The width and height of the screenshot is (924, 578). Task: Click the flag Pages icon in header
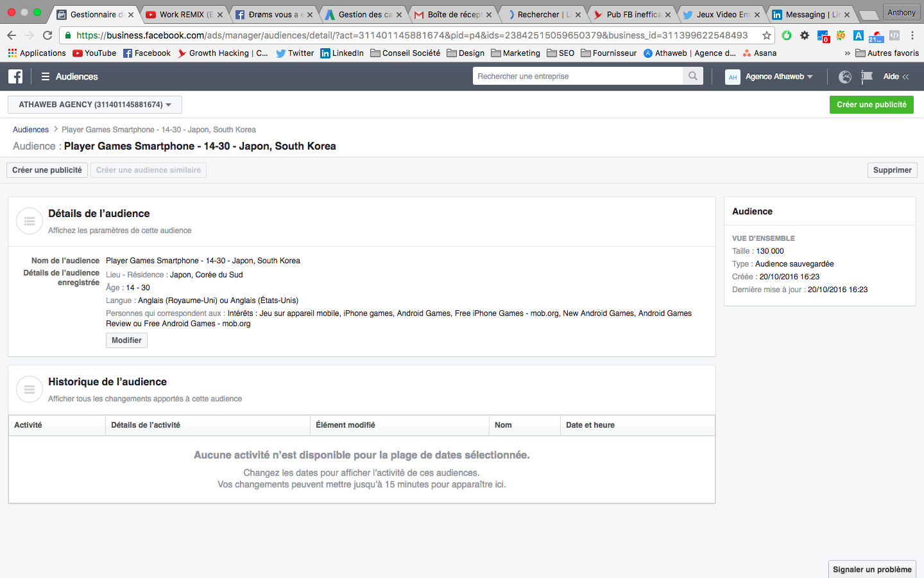pos(867,76)
